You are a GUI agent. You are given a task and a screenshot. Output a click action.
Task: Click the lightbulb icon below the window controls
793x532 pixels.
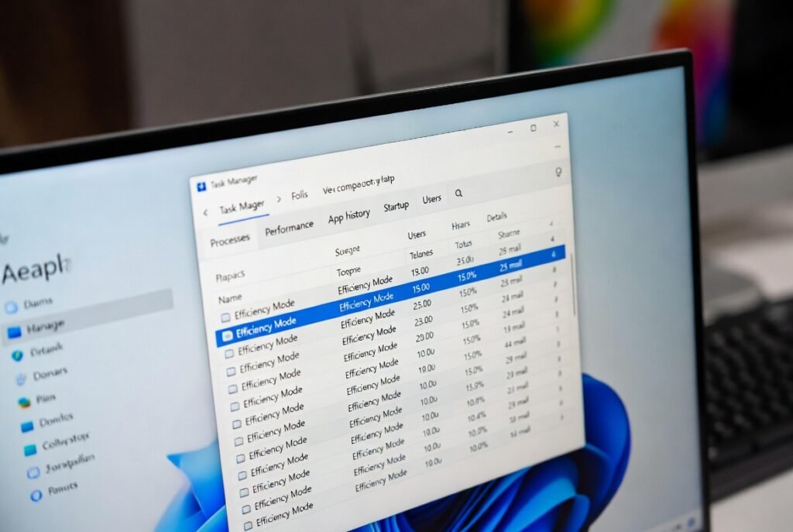(x=558, y=173)
